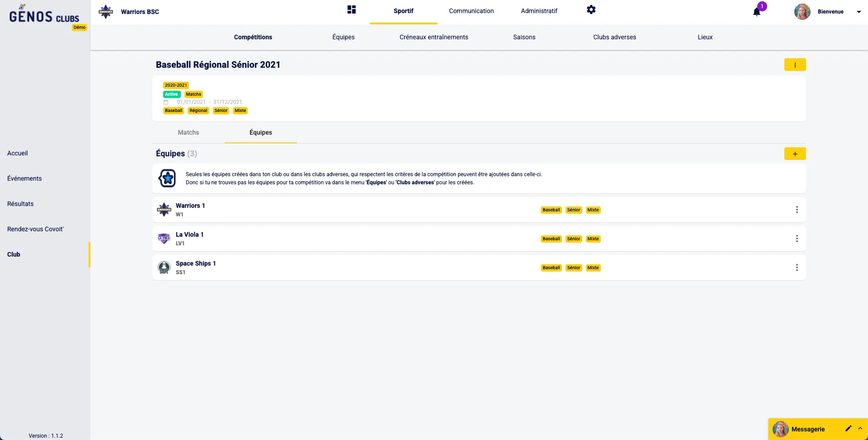Open the dashboard grid icon
The image size is (868, 440).
click(x=351, y=10)
